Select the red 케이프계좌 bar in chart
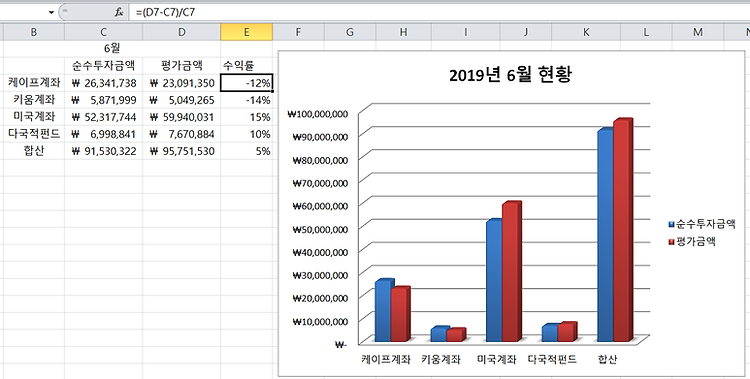The width and height of the screenshot is (750, 379). coord(400,314)
